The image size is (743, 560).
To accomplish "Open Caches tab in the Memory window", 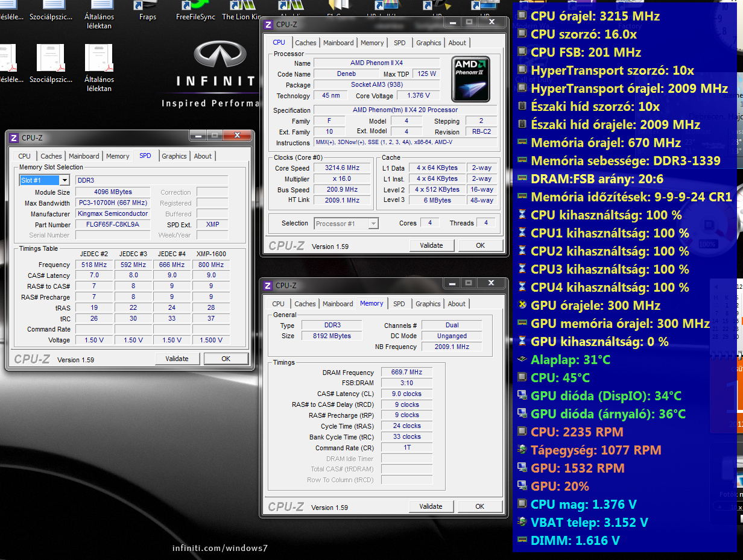I will click(x=305, y=304).
